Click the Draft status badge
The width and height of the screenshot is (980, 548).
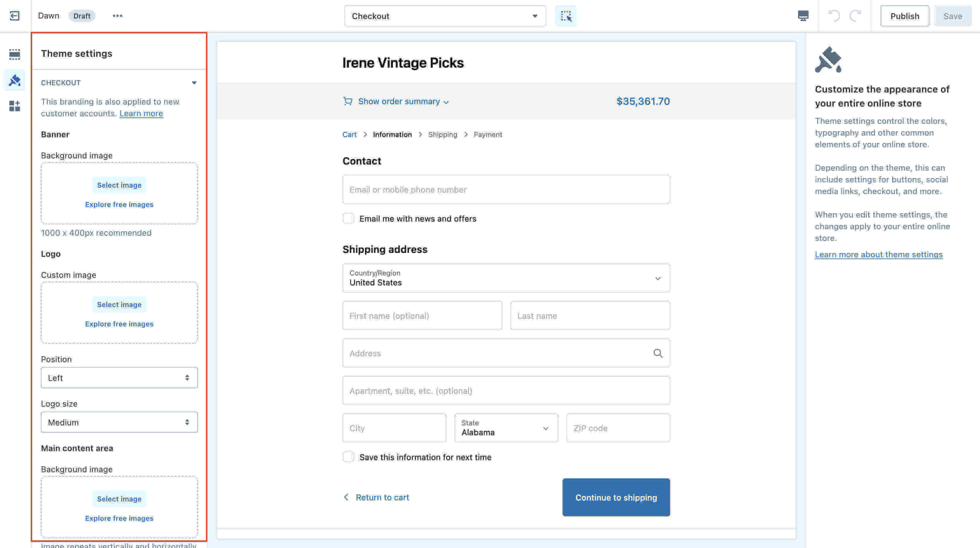pyautogui.click(x=82, y=16)
